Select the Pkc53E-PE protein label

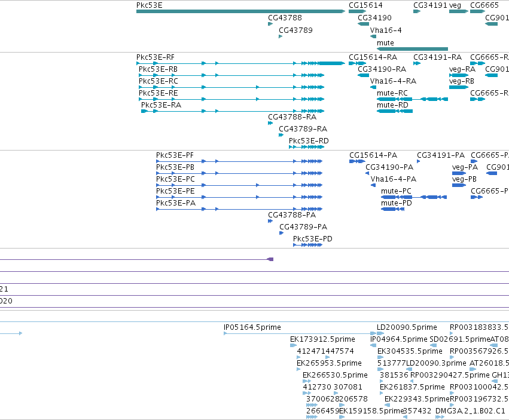pyautogui.click(x=175, y=191)
